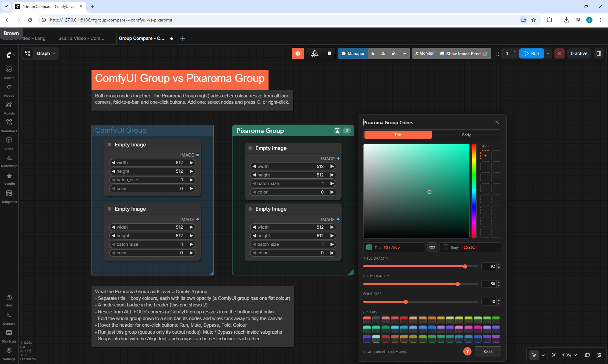Click Reset in group colors panel

488,351
